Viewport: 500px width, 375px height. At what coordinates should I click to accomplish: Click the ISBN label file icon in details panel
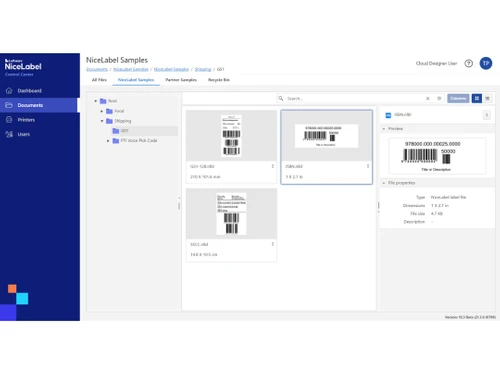(x=388, y=115)
